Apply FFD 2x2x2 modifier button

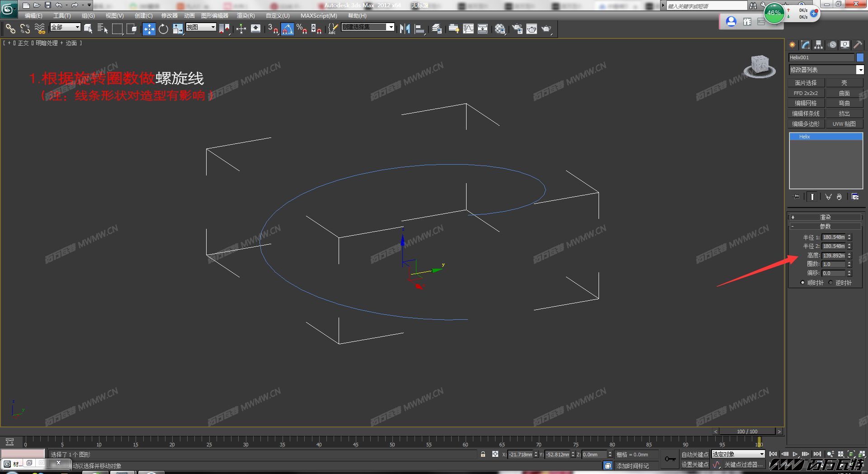[806, 93]
